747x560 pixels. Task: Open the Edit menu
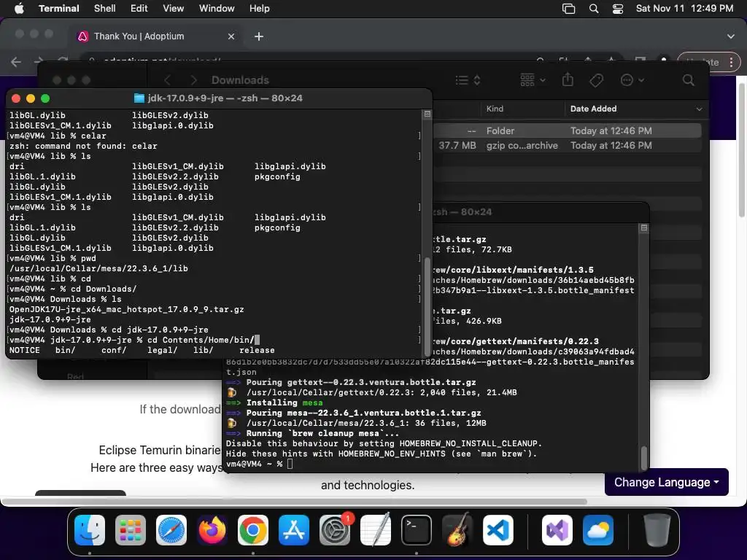(x=139, y=9)
